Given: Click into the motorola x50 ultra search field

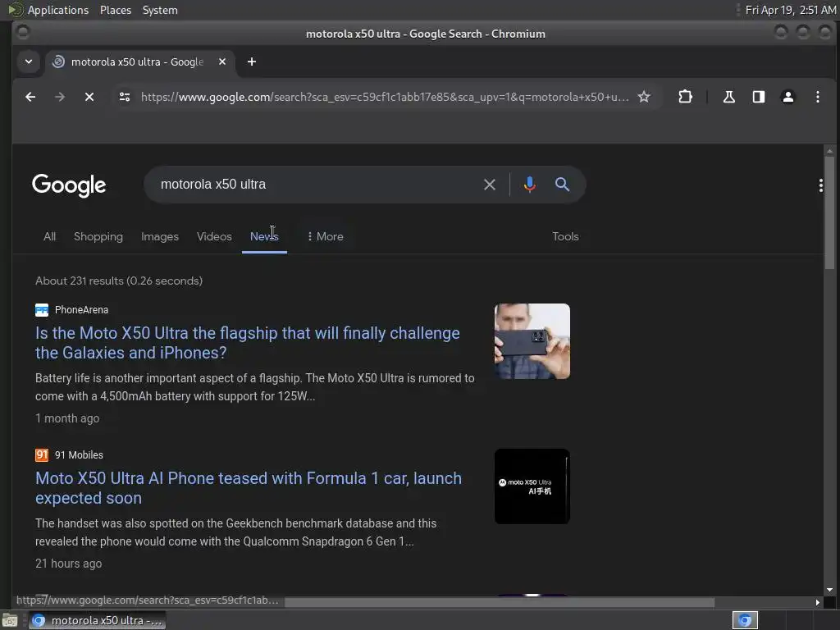Looking at the screenshot, I should point(316,185).
